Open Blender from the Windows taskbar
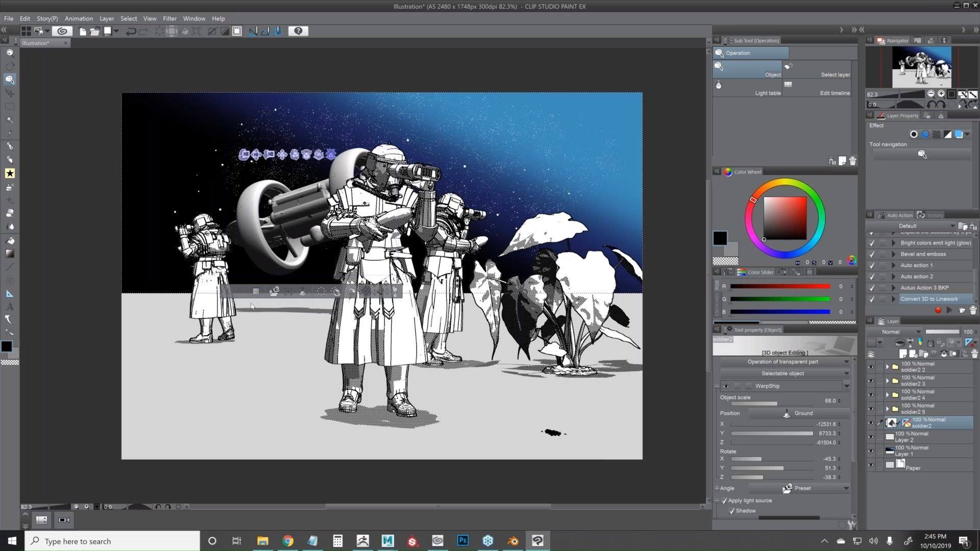 tap(513, 541)
